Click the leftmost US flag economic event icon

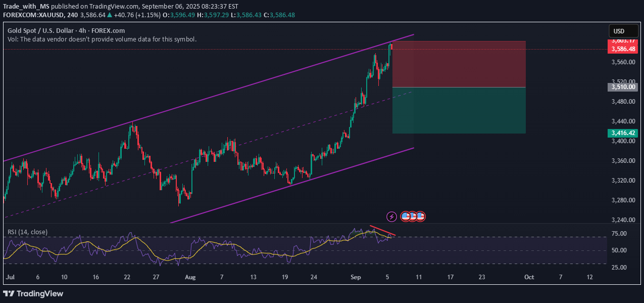(x=405, y=217)
